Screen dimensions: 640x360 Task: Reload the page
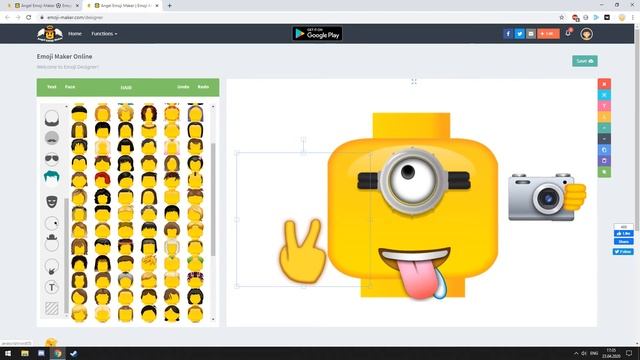coord(29,17)
